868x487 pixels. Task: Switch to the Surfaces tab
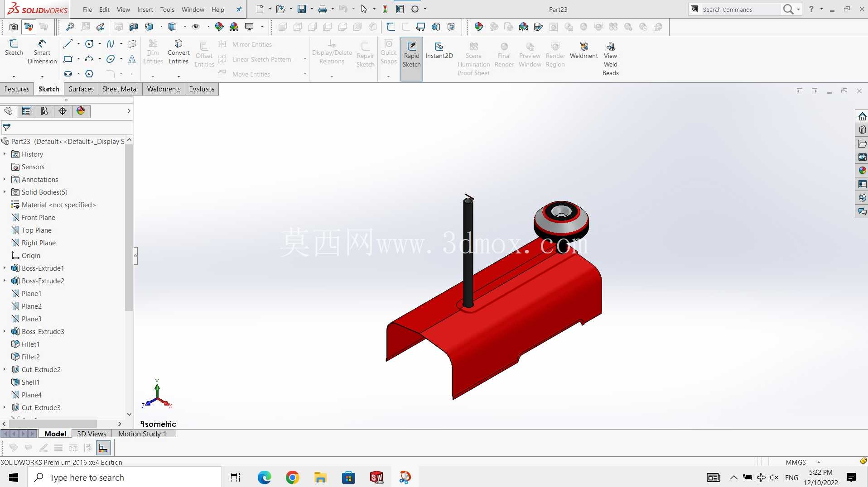click(x=81, y=89)
